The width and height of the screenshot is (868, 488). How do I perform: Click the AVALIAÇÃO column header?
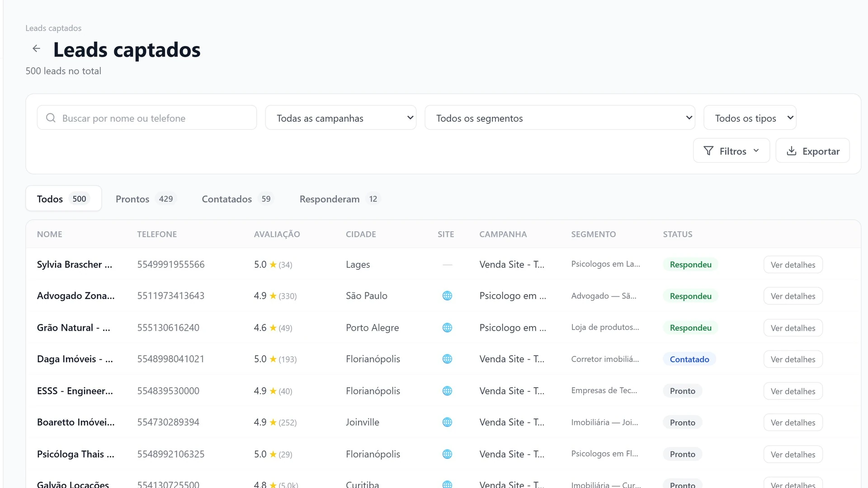[277, 234]
